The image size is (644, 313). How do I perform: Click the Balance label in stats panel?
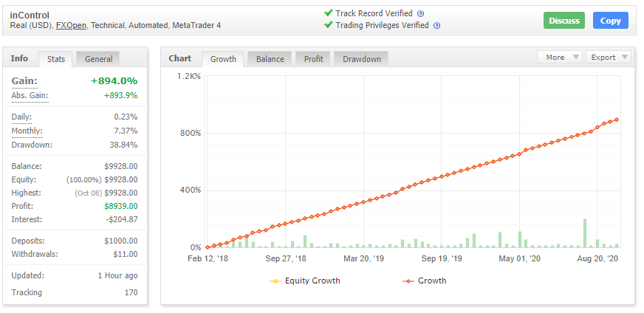click(x=27, y=166)
